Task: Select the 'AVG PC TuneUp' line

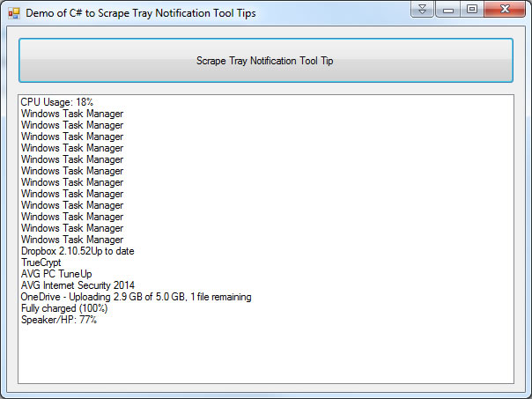Action: click(56, 274)
